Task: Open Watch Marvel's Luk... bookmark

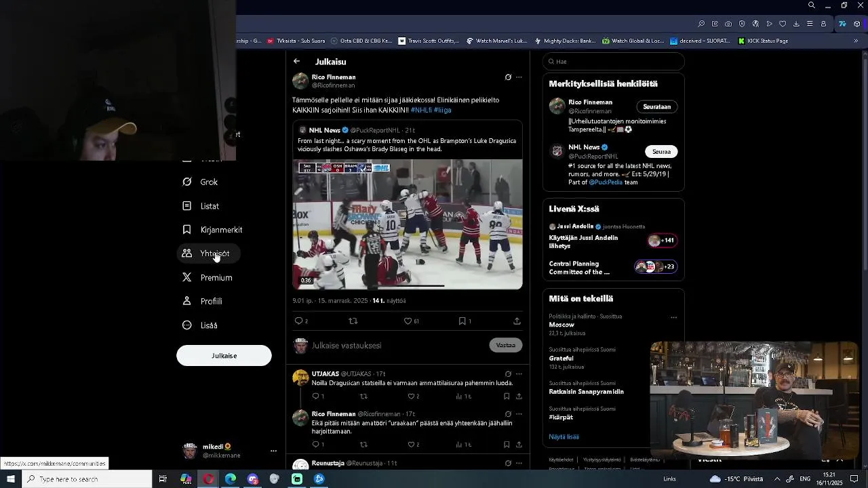Action: click(x=496, y=41)
